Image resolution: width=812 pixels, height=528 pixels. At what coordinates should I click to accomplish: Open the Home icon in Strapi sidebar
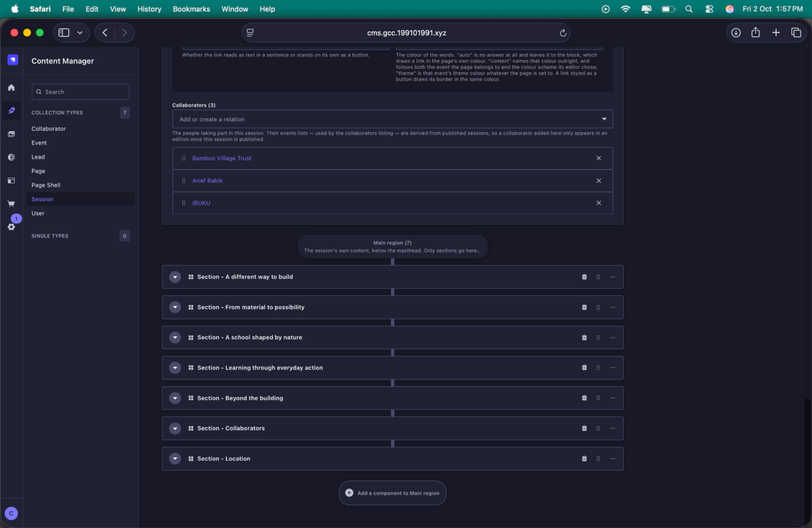click(12, 88)
